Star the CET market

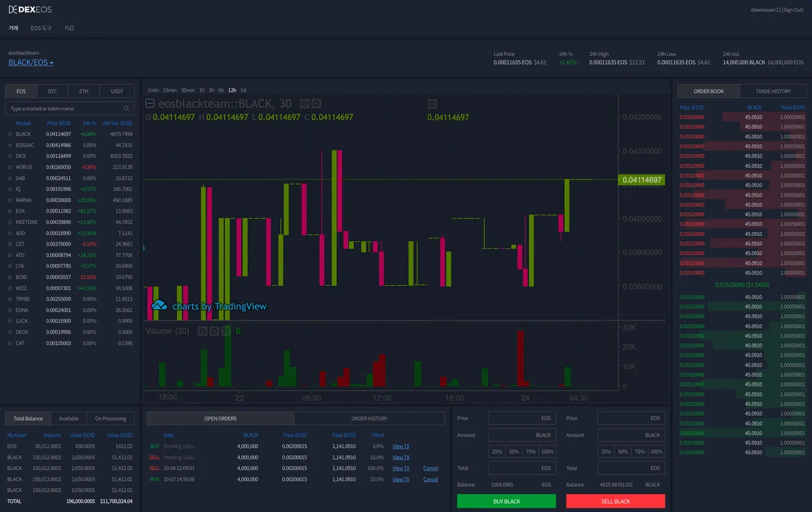click(10, 244)
